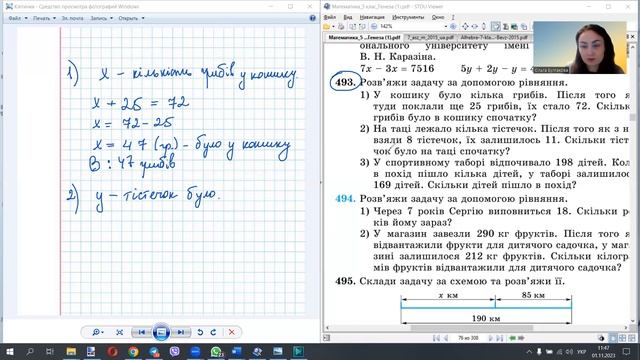
Task: Click the fit width horizontal arrows icon
Action: [475, 27]
